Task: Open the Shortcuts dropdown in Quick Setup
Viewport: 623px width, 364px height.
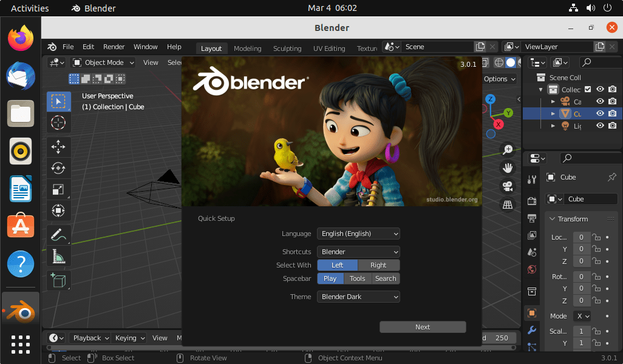Action: click(x=358, y=251)
